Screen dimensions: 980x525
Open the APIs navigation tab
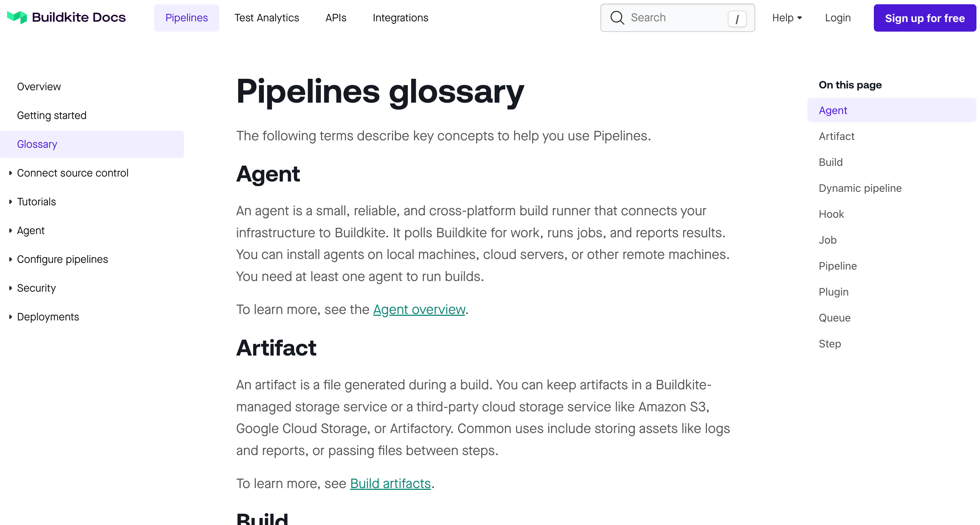click(x=336, y=17)
